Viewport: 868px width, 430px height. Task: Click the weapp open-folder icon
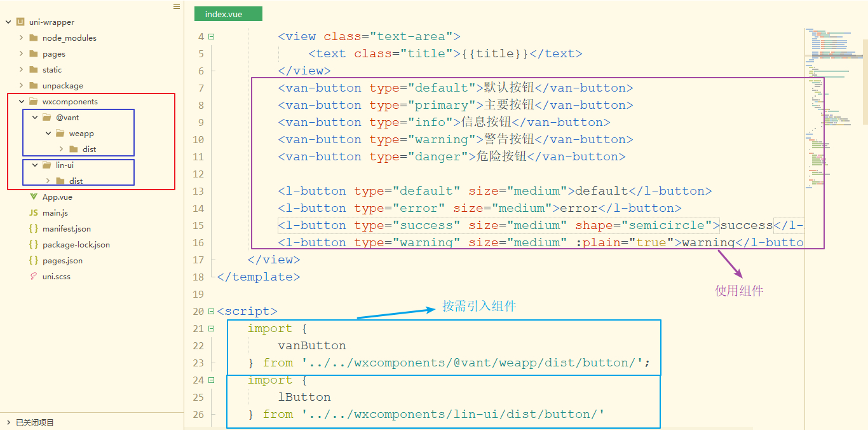coord(60,133)
